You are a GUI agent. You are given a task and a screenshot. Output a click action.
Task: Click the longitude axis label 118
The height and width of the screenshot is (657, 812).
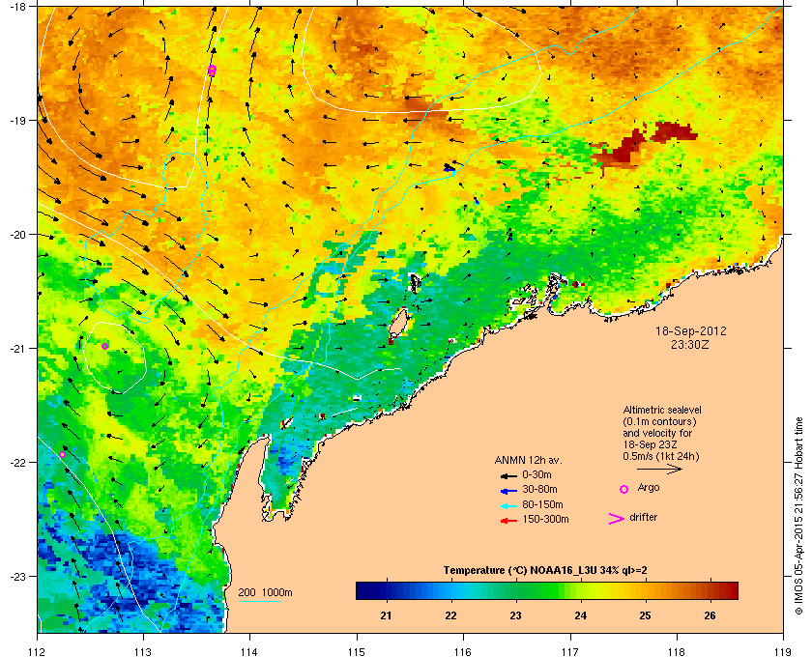677,651
